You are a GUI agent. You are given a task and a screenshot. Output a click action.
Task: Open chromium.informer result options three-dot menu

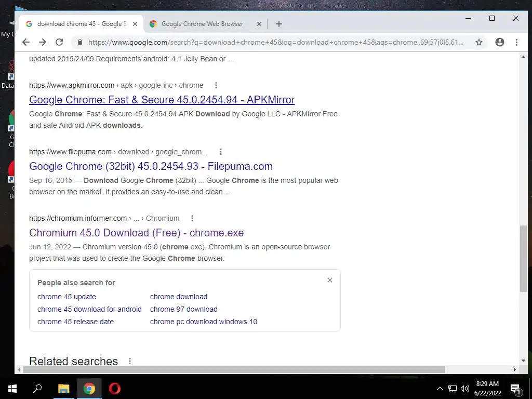coord(192,218)
